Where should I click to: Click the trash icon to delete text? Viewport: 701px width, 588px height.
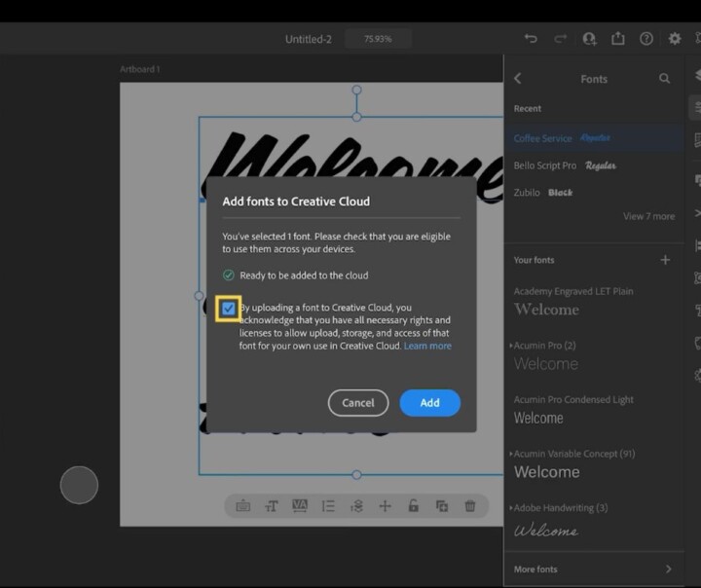pyautogui.click(x=470, y=506)
